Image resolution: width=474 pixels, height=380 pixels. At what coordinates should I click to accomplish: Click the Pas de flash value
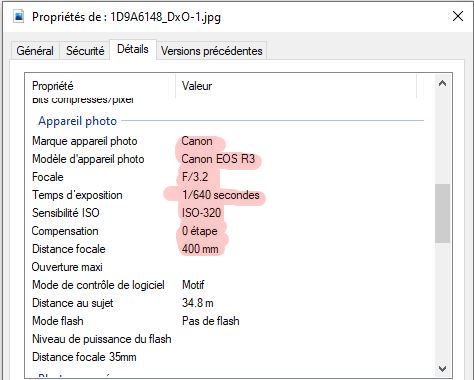[x=211, y=321]
